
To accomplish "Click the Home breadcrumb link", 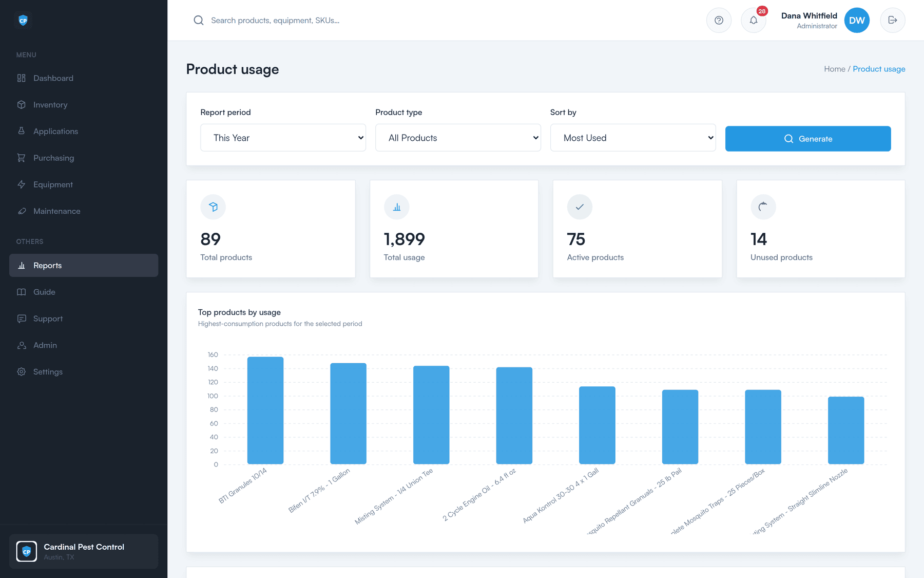I will point(835,69).
